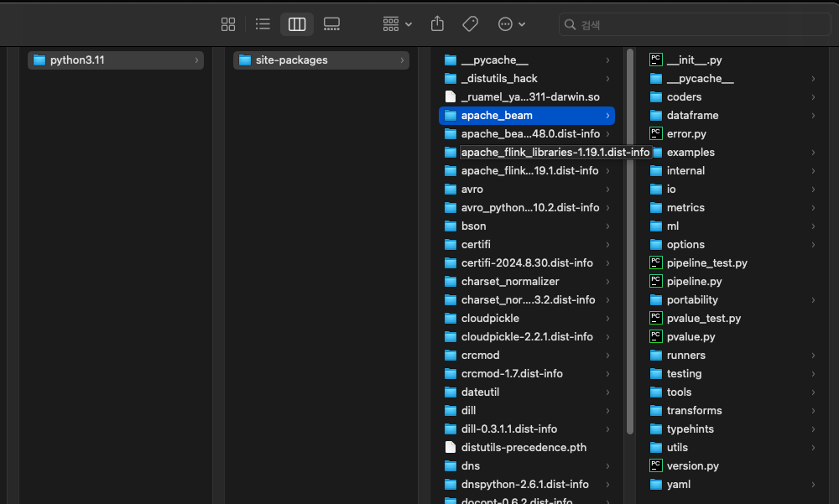The height and width of the screenshot is (504, 839).
Task: Open the typehints folder
Action: [x=732, y=429]
